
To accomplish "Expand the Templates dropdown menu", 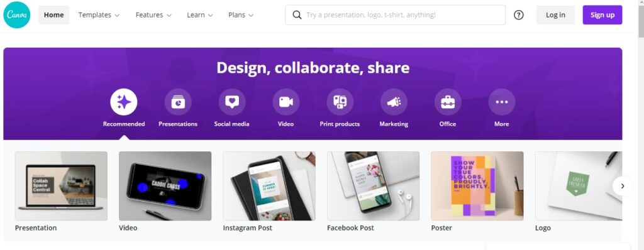I will coord(99,15).
